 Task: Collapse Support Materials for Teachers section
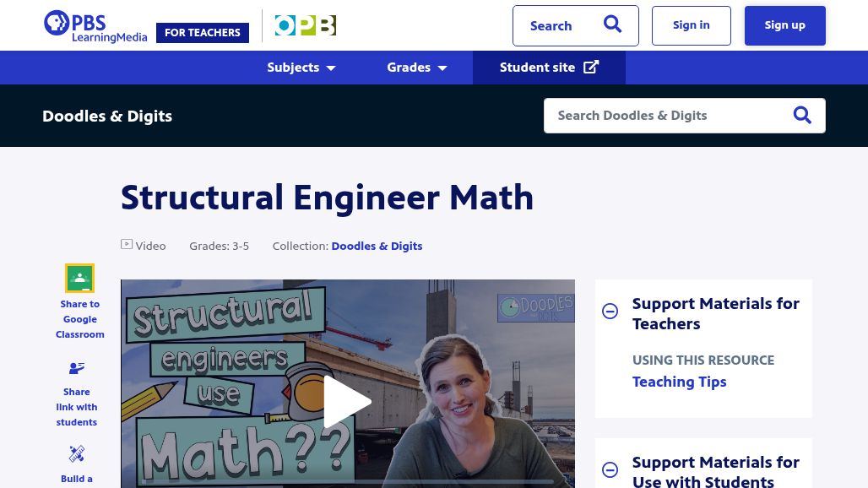(610, 312)
